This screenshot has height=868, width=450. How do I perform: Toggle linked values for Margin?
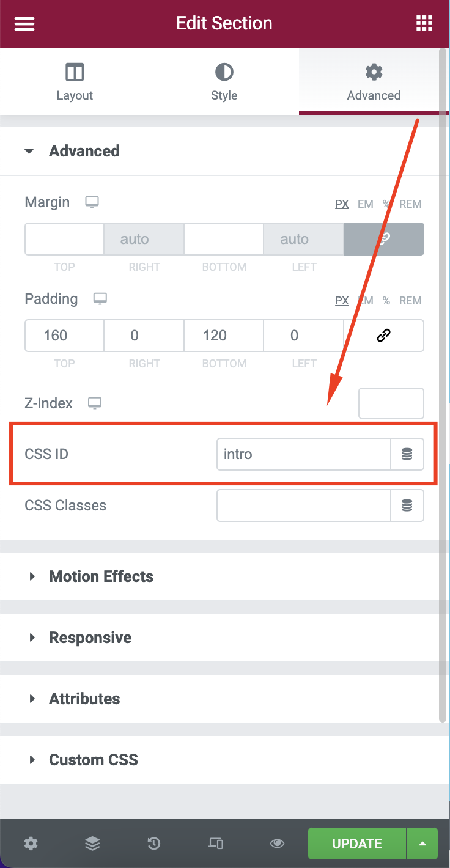click(x=384, y=239)
